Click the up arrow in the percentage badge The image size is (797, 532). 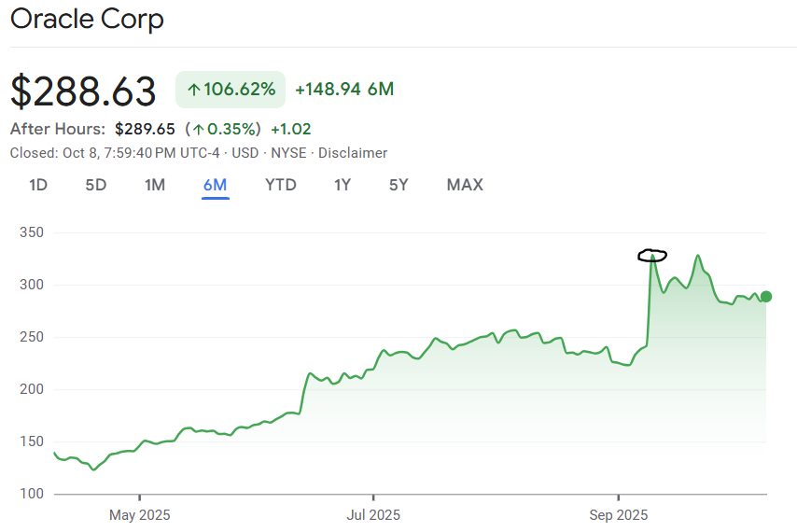pyautogui.click(x=193, y=90)
